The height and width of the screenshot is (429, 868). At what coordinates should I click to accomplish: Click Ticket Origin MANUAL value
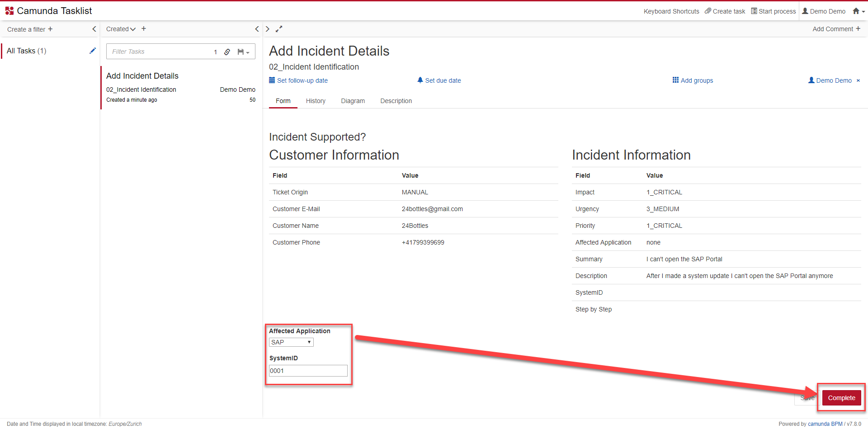[415, 192]
